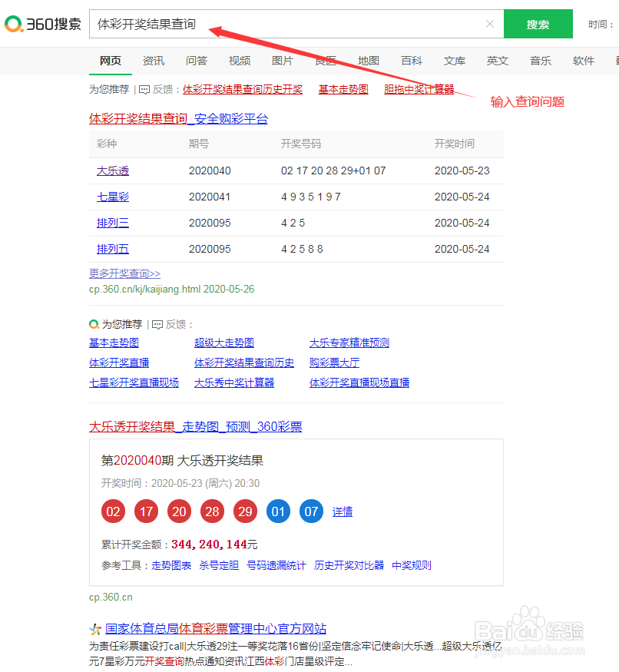Expand 更多开奖查询>> for more lottery results
This screenshot has height=672, width=619.
coord(124,273)
